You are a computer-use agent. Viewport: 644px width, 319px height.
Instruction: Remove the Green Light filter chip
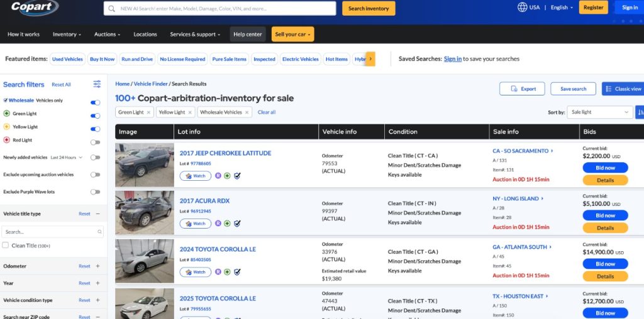click(x=148, y=112)
